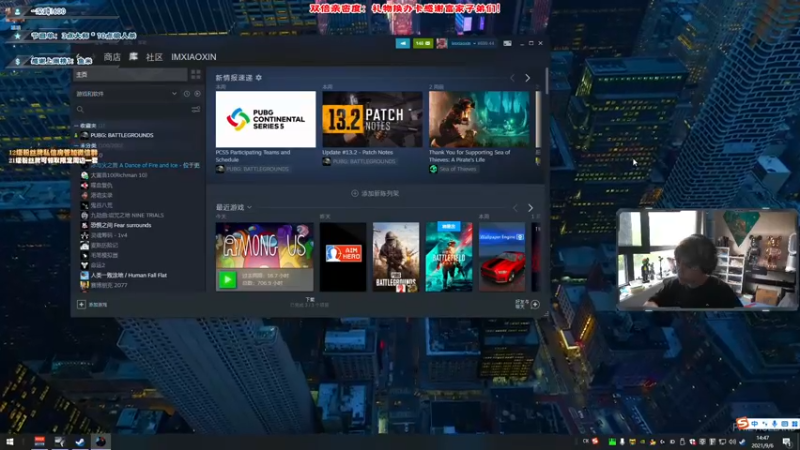Open the Steam announcements megaphone button
This screenshot has height=450, width=800.
403,43
